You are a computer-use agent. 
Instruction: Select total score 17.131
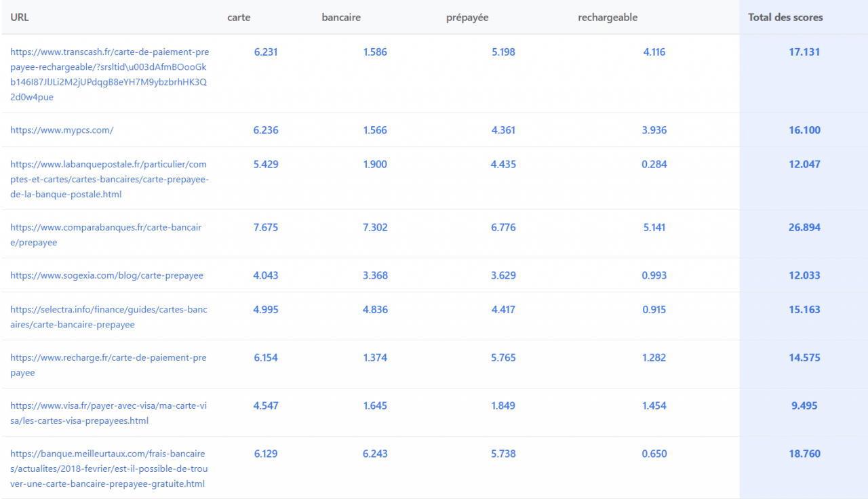point(804,52)
